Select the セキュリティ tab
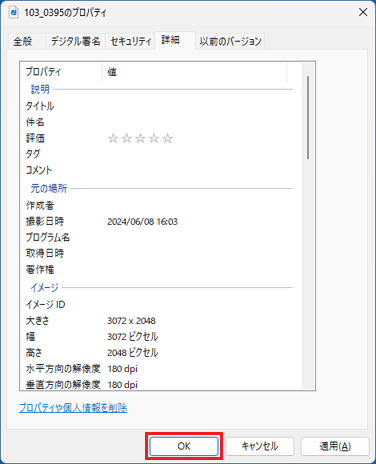 click(130, 41)
